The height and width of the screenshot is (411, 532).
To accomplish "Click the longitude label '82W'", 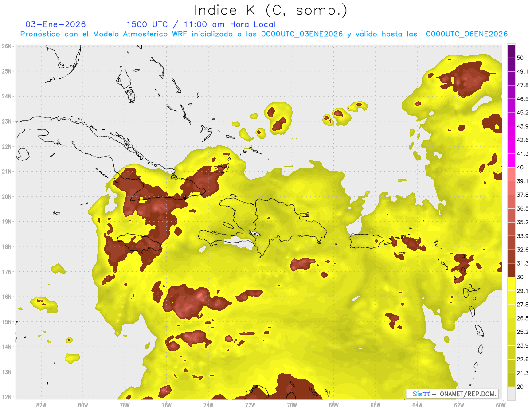I will point(41,405).
